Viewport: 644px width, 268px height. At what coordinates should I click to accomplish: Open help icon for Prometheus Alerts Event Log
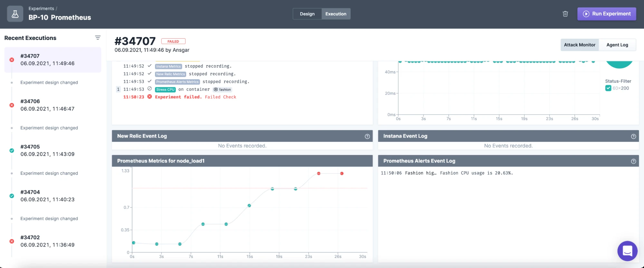coord(633,161)
